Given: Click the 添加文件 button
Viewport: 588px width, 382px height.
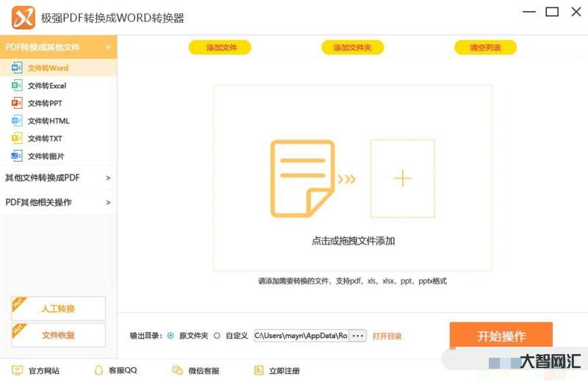Looking at the screenshot, I should 220,47.
